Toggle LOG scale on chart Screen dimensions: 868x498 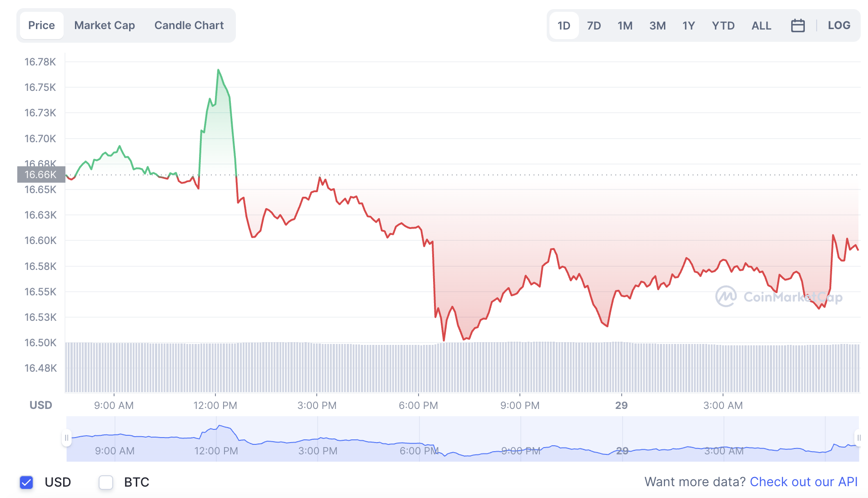point(839,25)
